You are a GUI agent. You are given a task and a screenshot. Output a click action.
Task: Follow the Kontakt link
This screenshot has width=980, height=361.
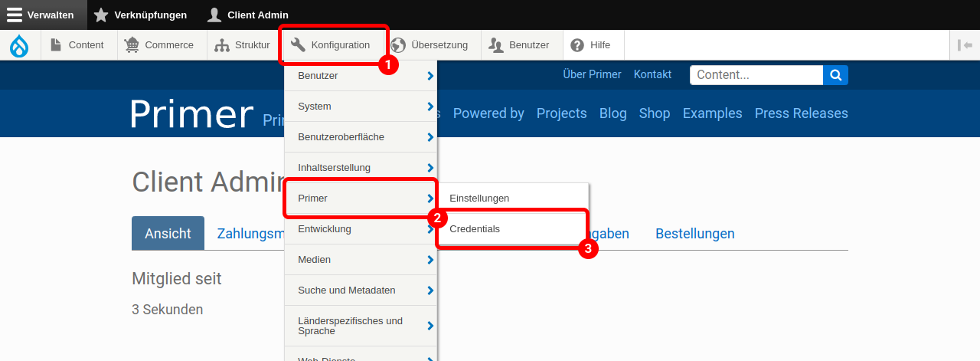[652, 74]
